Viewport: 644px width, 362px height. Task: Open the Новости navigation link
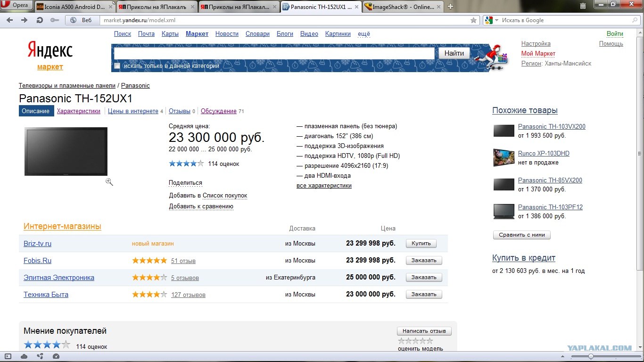227,34
